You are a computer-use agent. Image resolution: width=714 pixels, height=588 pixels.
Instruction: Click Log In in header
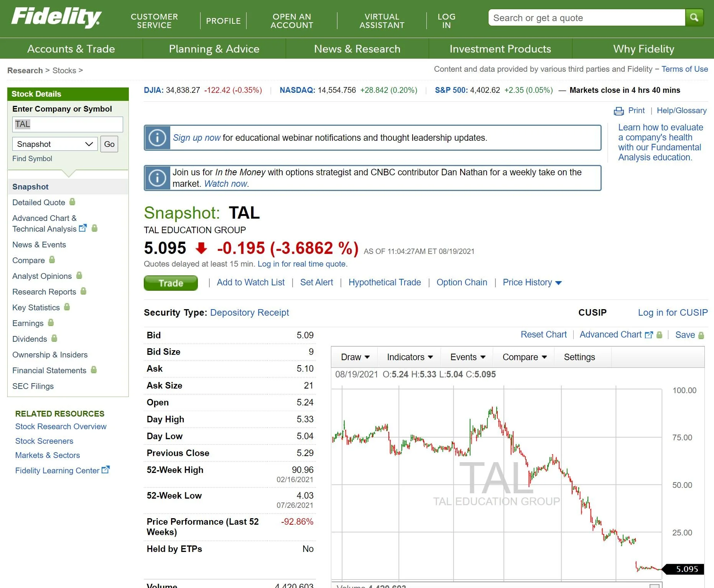coord(446,21)
